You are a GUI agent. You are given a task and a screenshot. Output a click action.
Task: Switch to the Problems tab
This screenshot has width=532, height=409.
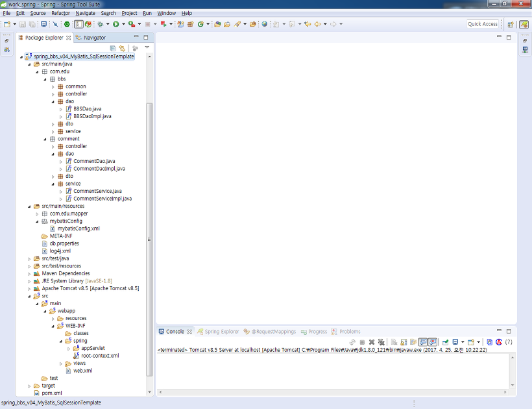pos(346,332)
